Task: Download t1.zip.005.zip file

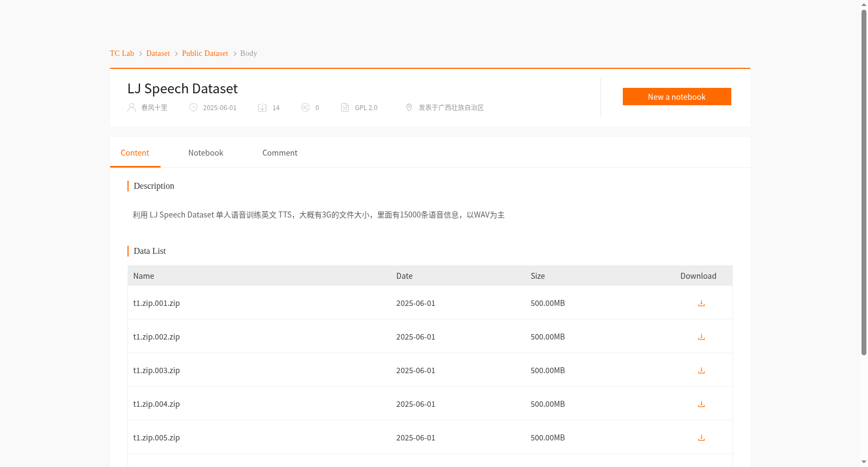Action: coord(701,438)
